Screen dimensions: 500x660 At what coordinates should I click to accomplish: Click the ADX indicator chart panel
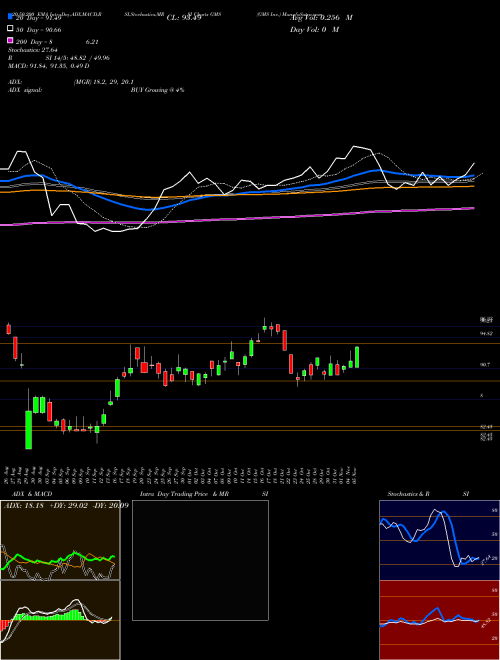tap(60, 540)
